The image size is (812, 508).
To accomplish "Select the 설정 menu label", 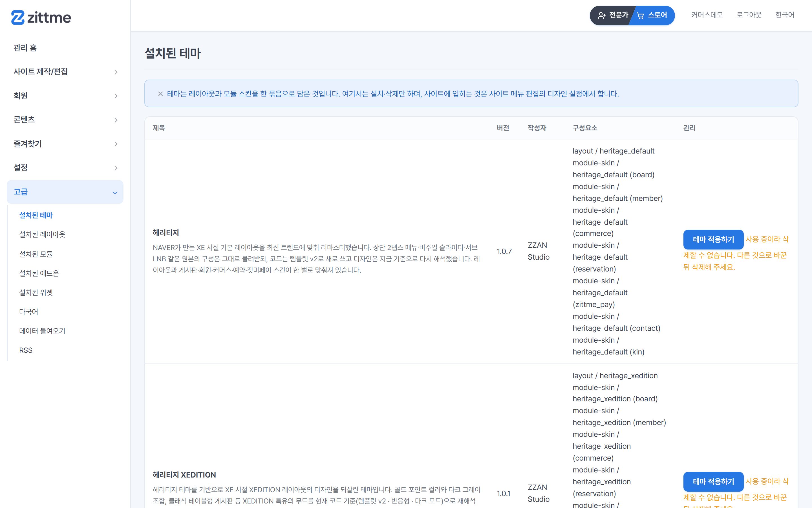I will tap(21, 168).
